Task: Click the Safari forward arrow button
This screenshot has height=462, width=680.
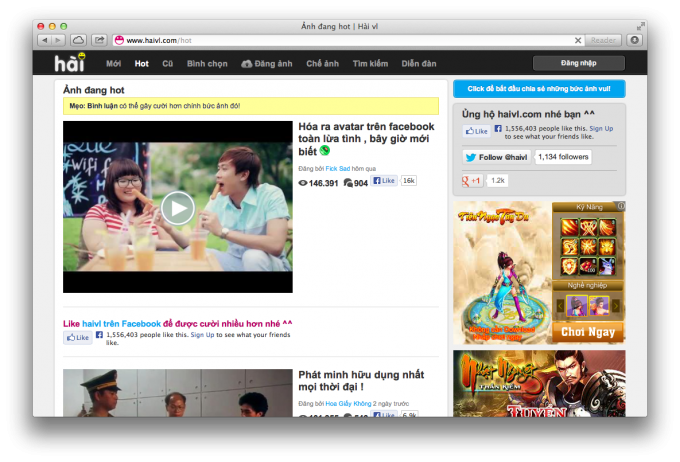Action: click(58, 40)
